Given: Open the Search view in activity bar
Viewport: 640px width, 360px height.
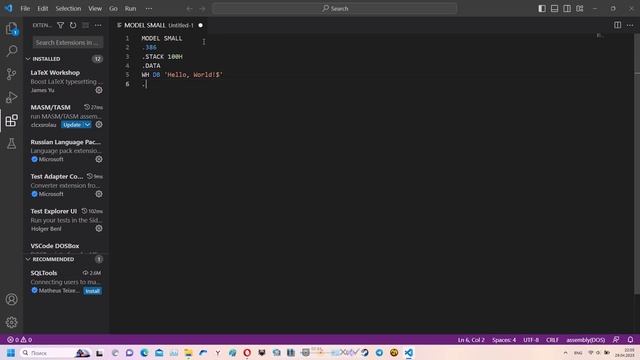Looking at the screenshot, I should 11,51.
